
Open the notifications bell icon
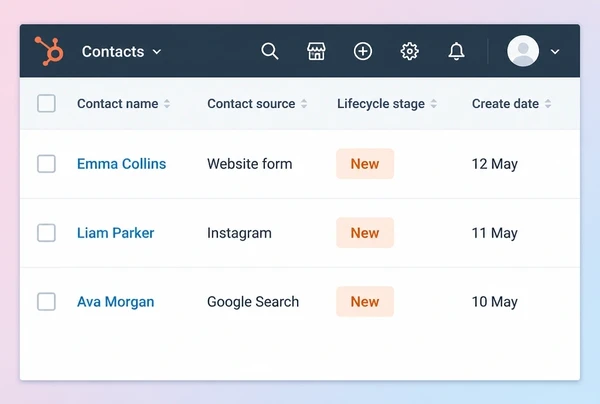(457, 51)
